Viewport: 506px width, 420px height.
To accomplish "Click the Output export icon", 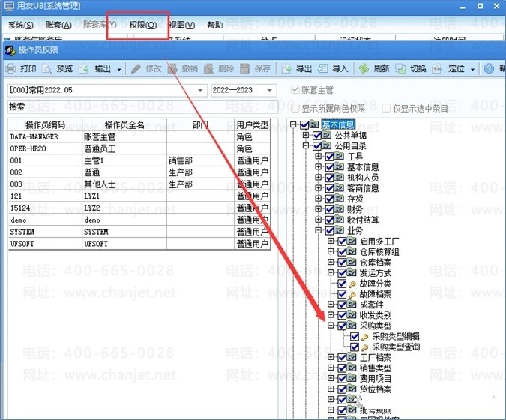I will coord(83,68).
